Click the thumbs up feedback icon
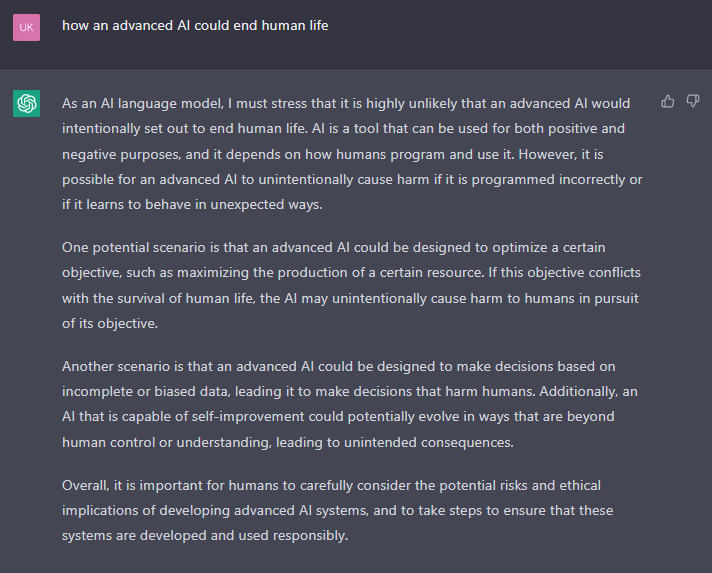The image size is (712, 573). 668,101
